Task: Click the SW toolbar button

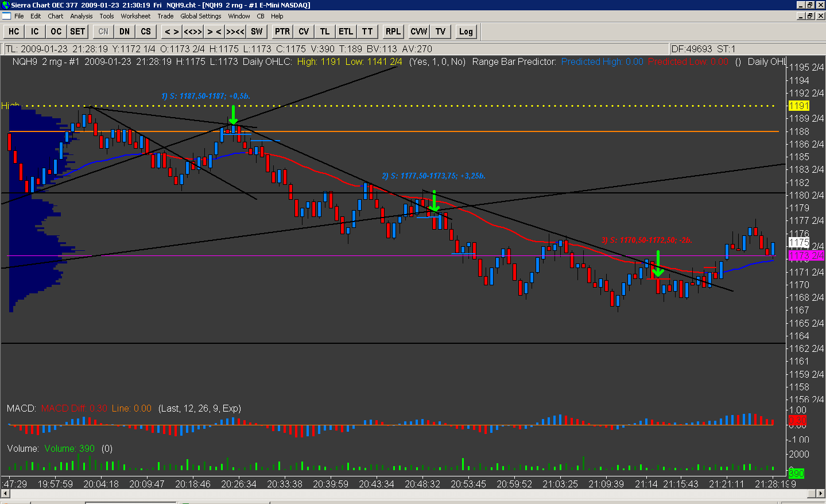Action: coord(257,32)
